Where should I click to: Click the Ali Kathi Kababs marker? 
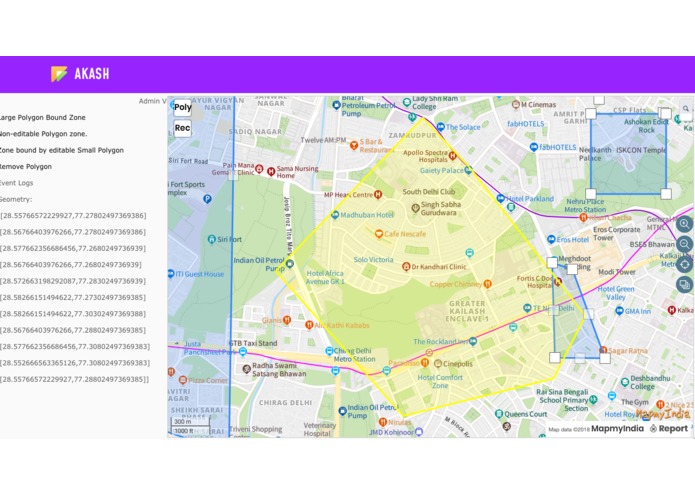click(x=309, y=325)
